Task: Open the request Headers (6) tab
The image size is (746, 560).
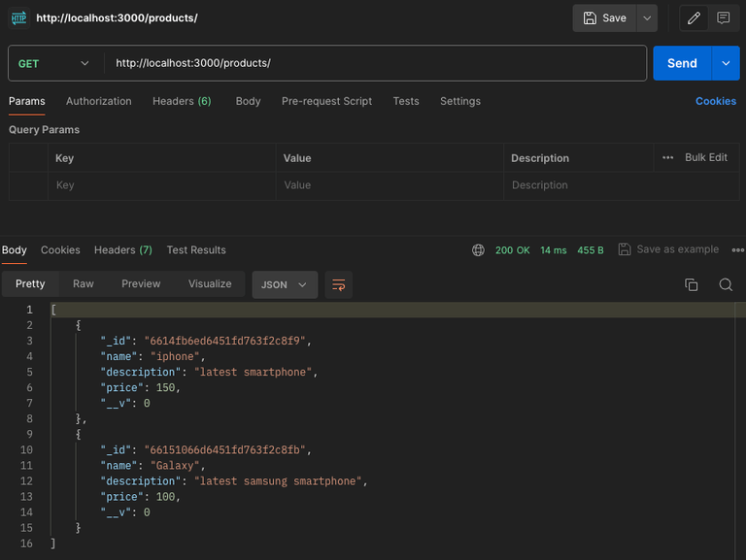Action: 182,101
